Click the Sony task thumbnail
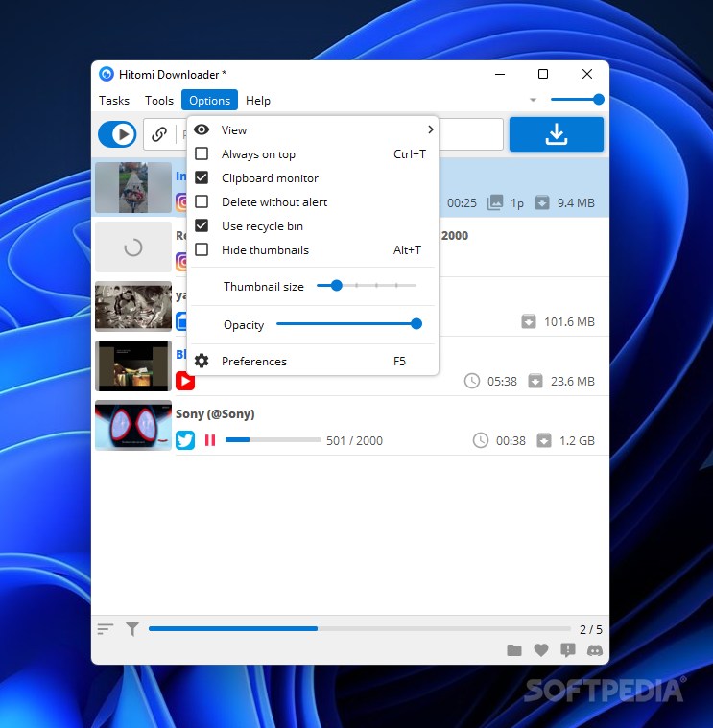 133,425
